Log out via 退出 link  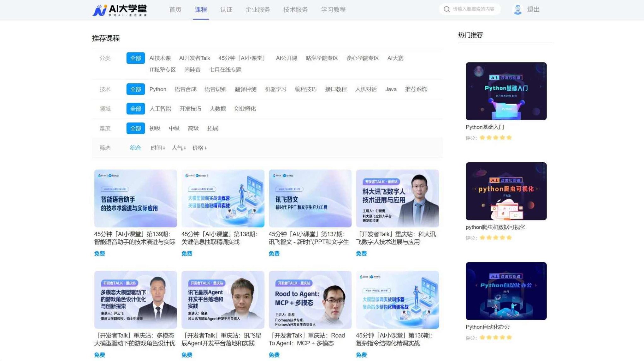click(x=533, y=9)
